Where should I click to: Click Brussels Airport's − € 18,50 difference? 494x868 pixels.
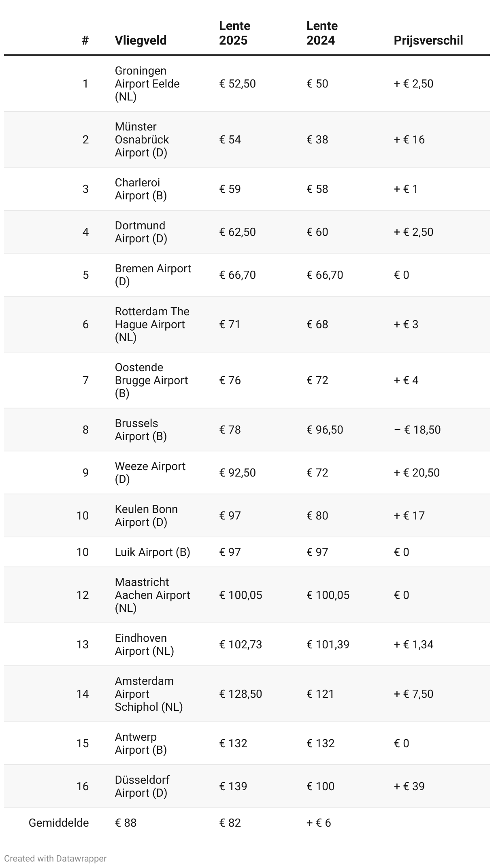click(x=417, y=430)
